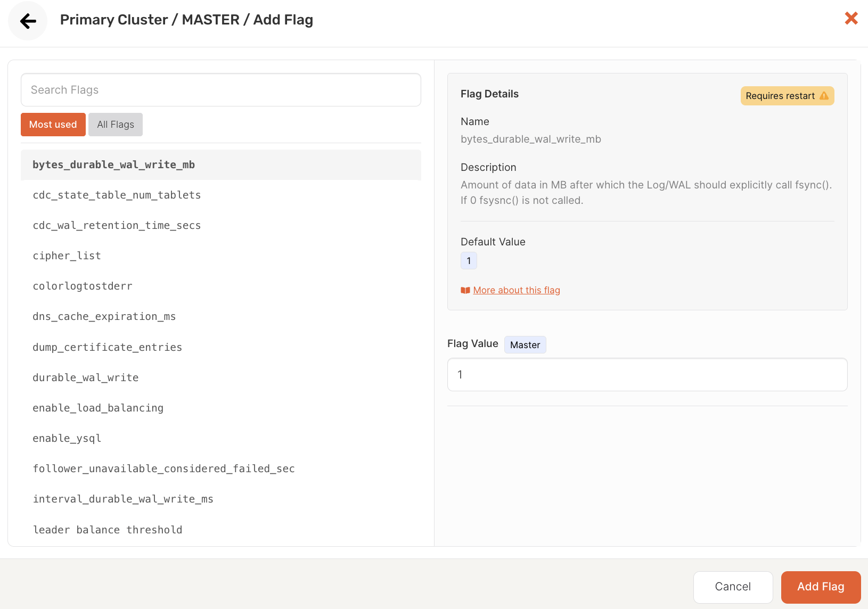Select follower_unavailable_considered_failed_sec flag
The height and width of the screenshot is (609, 868).
[221, 469]
